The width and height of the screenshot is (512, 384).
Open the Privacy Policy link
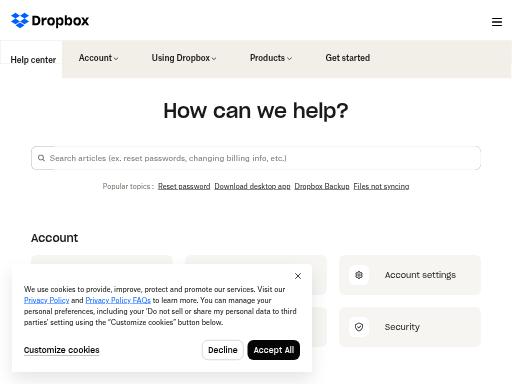point(47,300)
